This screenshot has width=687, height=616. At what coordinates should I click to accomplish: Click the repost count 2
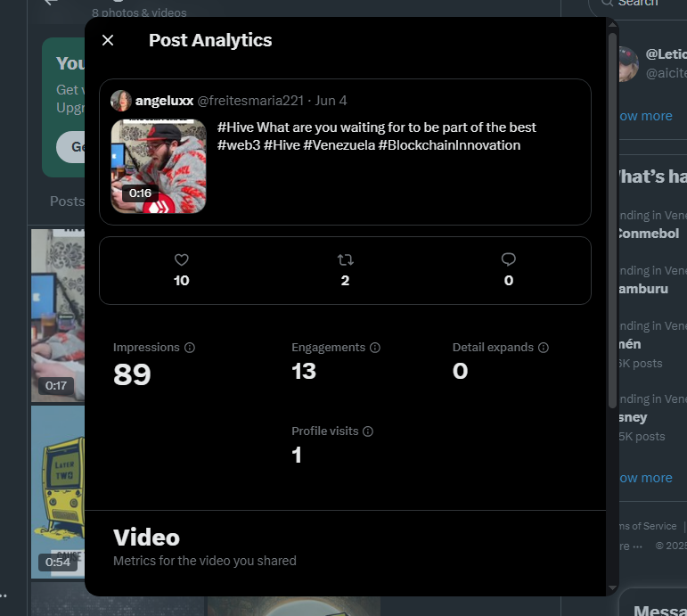[345, 281]
